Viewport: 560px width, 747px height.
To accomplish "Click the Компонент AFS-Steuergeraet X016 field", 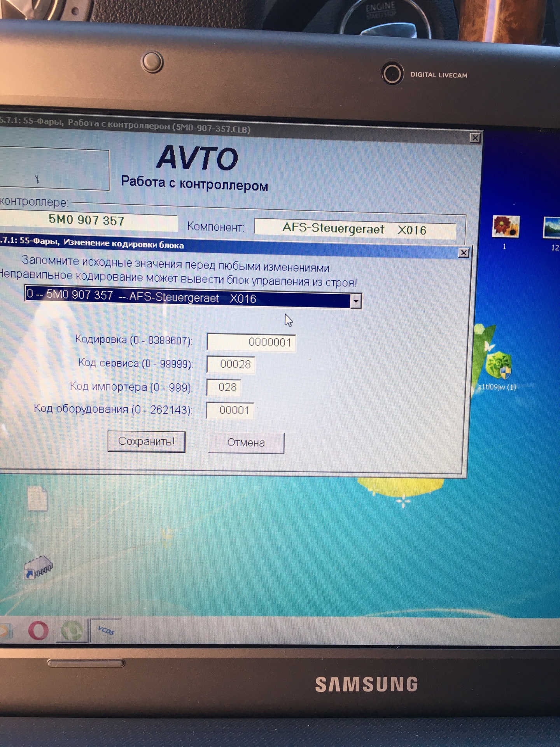I will [355, 229].
